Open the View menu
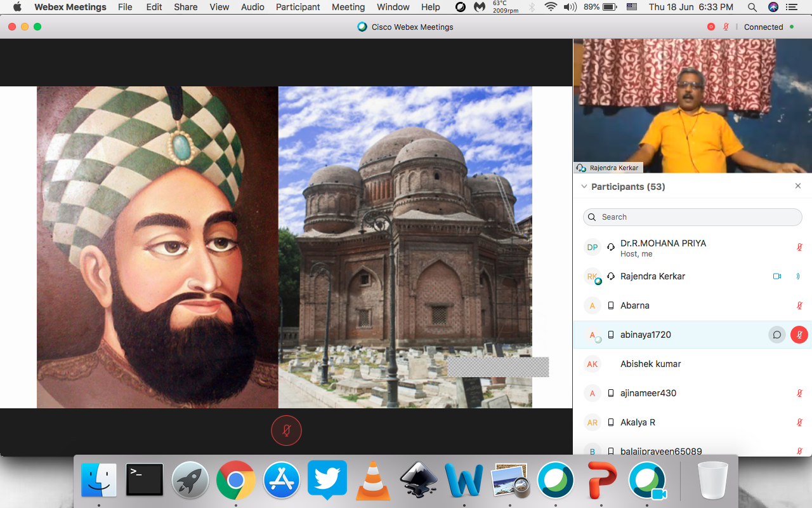The width and height of the screenshot is (812, 508). [x=219, y=7]
